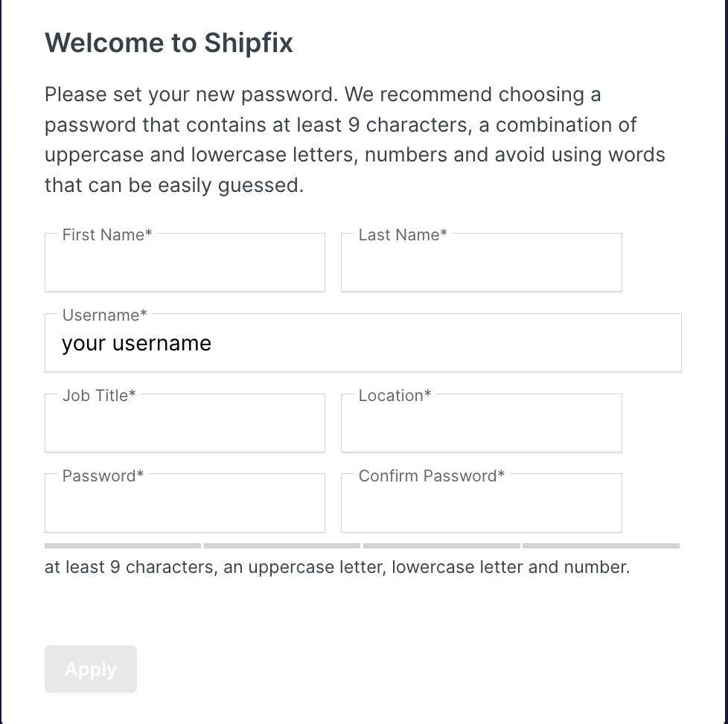Click the first password strength bar segment

(123, 545)
